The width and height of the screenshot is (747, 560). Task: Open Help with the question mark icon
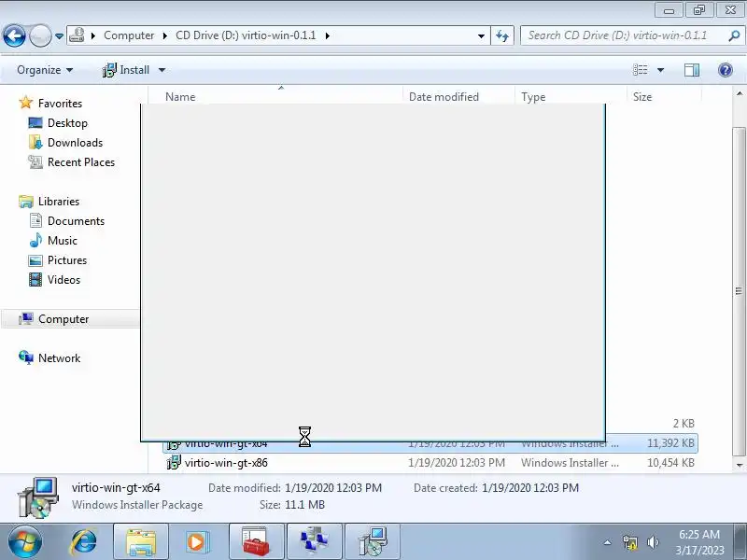click(726, 70)
